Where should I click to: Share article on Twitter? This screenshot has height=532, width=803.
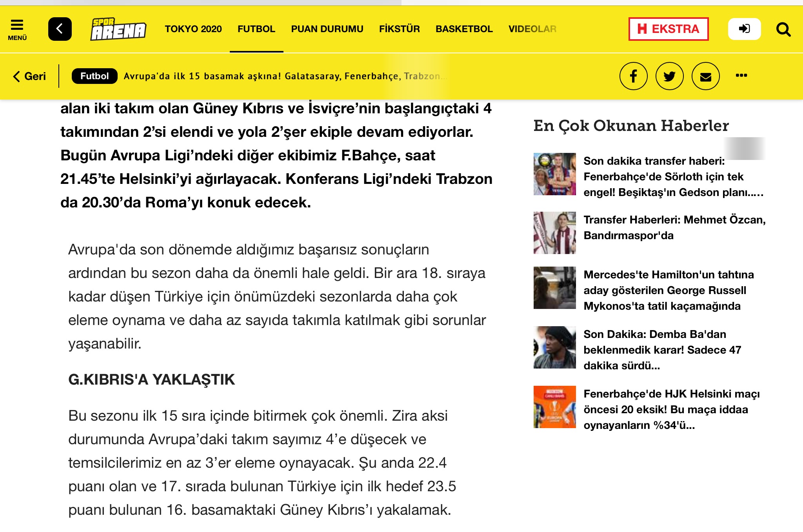coord(669,76)
